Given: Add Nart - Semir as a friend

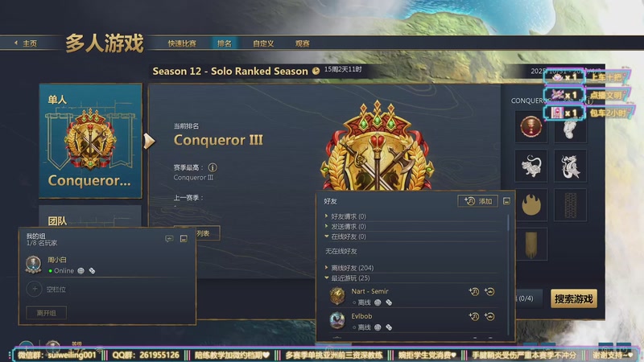Looking at the screenshot, I should pos(473,291).
